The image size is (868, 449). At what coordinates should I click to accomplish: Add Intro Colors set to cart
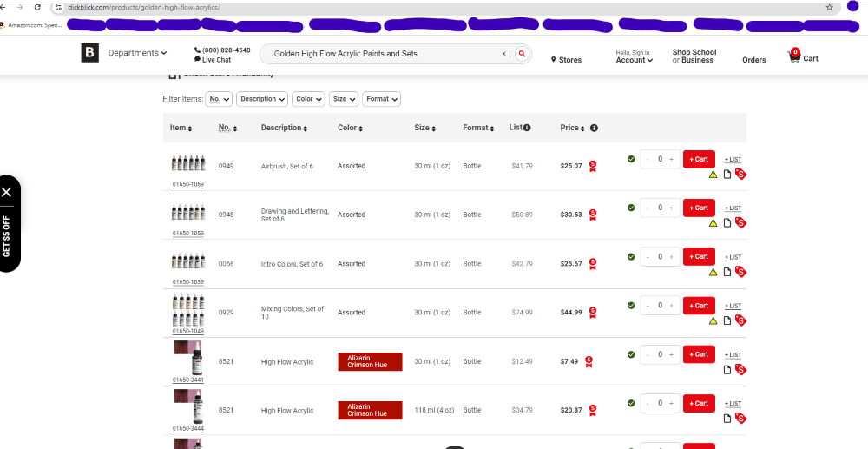pyautogui.click(x=699, y=257)
